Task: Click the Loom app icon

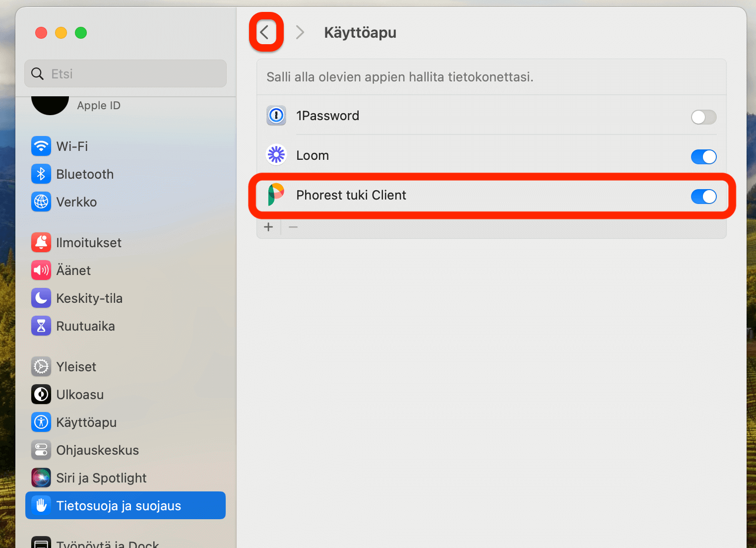Action: point(276,155)
